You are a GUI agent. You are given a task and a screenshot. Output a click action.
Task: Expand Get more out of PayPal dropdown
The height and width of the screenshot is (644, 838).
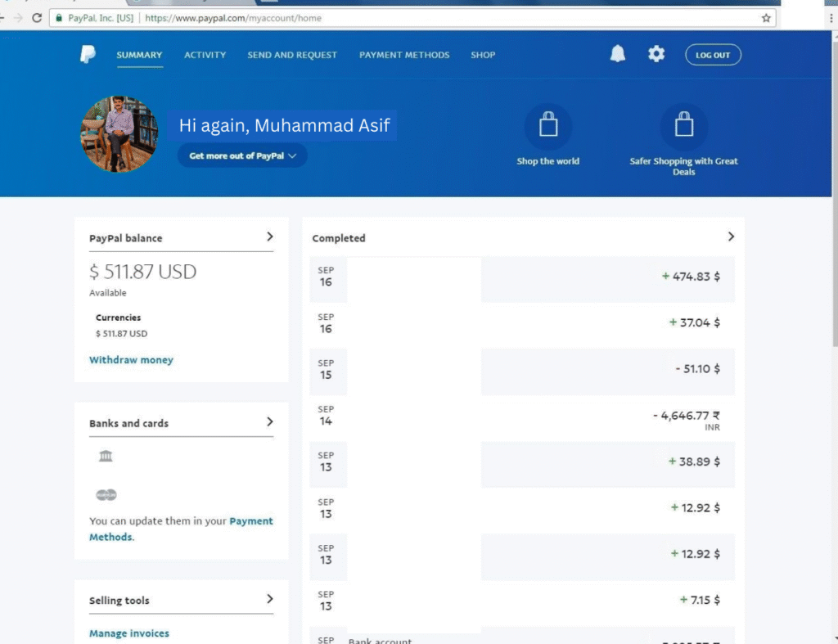242,155
